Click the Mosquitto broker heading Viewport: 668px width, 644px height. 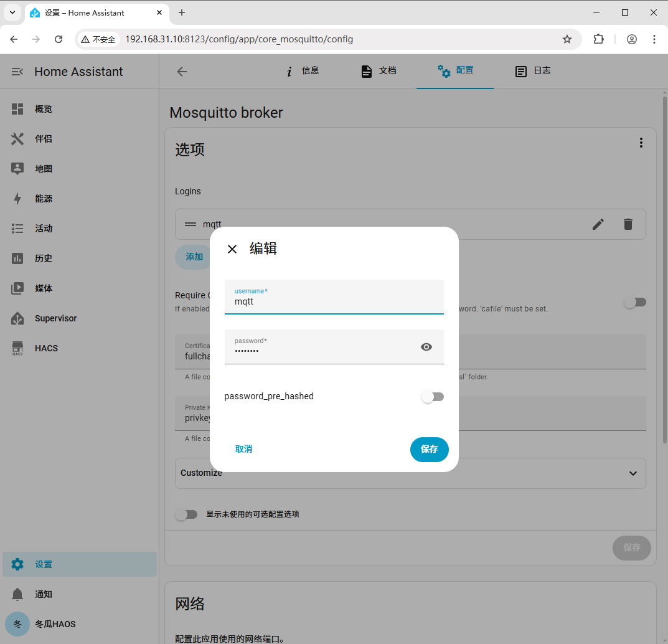(x=226, y=113)
